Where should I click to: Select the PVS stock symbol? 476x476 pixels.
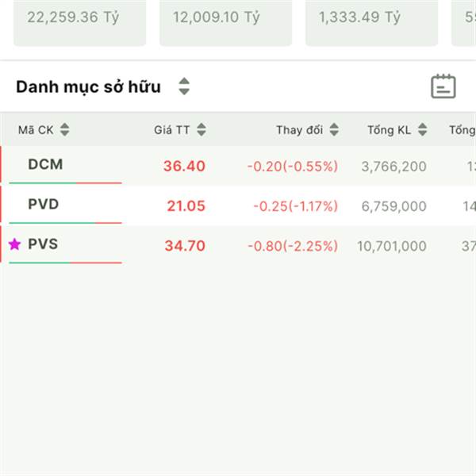coord(43,244)
